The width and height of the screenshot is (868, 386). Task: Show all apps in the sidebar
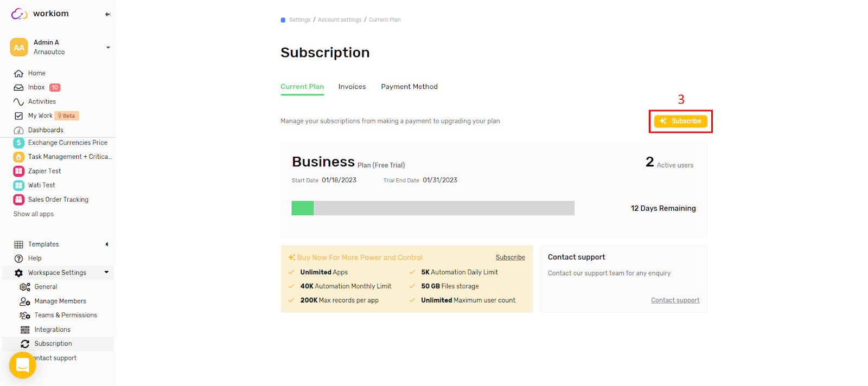pyautogui.click(x=33, y=214)
